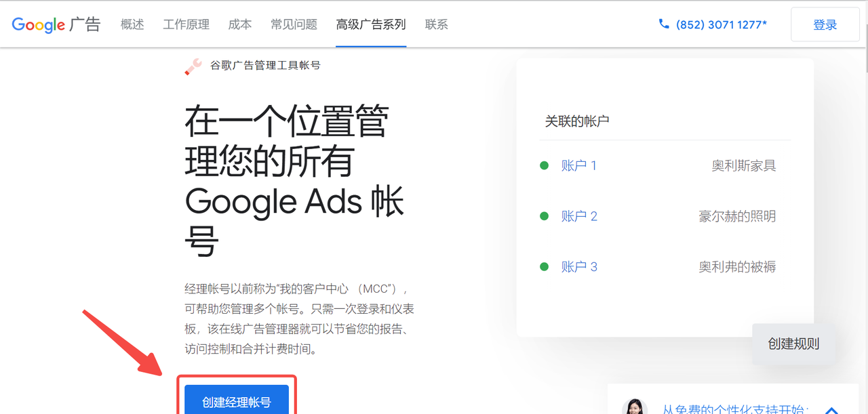The width and height of the screenshot is (868, 414).
Task: Switch to the 高级广告系列 tab
Action: [x=371, y=24]
